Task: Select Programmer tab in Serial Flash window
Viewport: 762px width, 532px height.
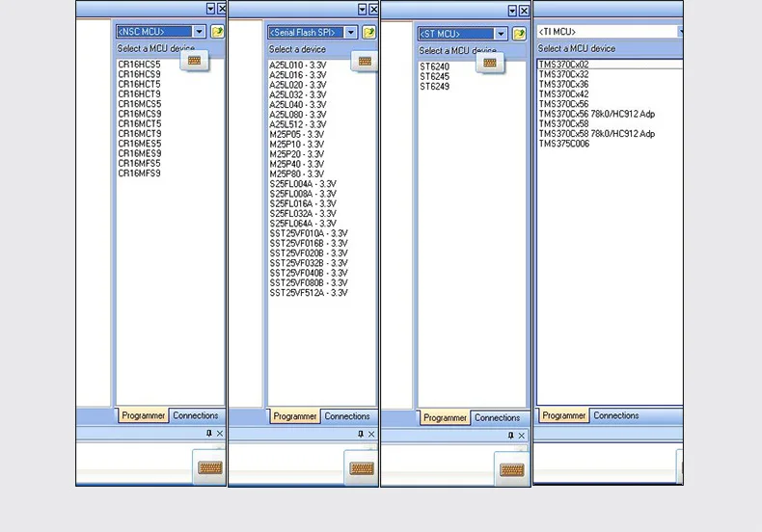Action: point(295,416)
